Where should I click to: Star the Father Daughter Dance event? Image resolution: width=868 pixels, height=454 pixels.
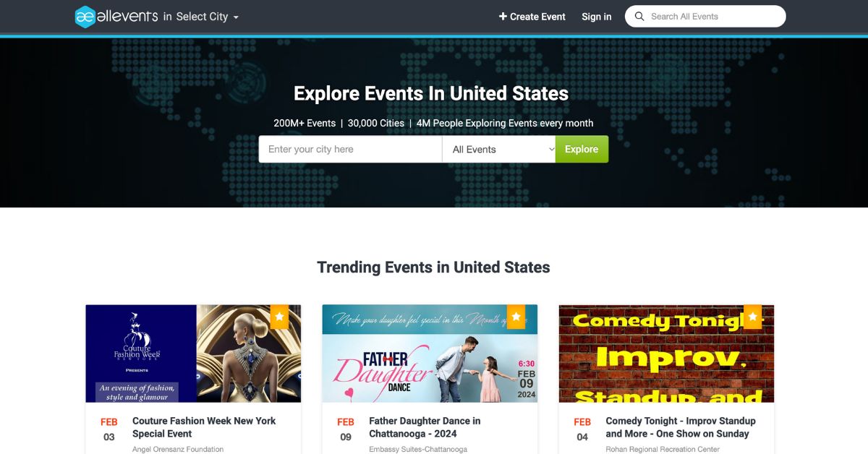516,317
